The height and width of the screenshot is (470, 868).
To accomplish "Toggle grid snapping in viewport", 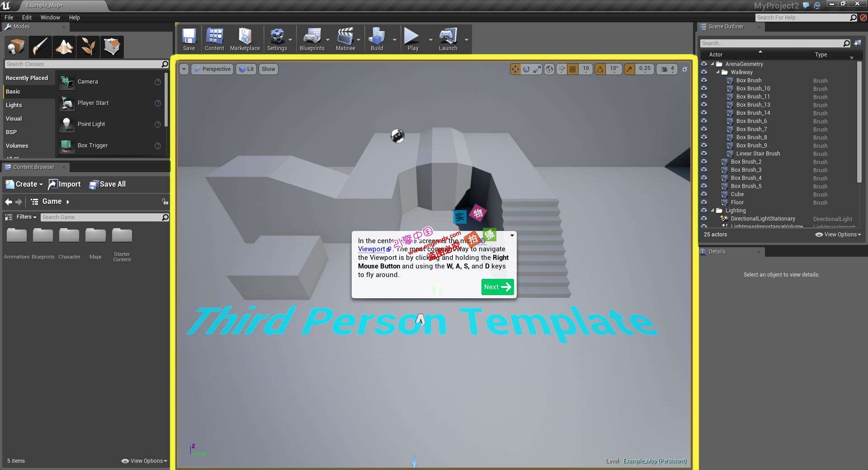I will (x=572, y=69).
